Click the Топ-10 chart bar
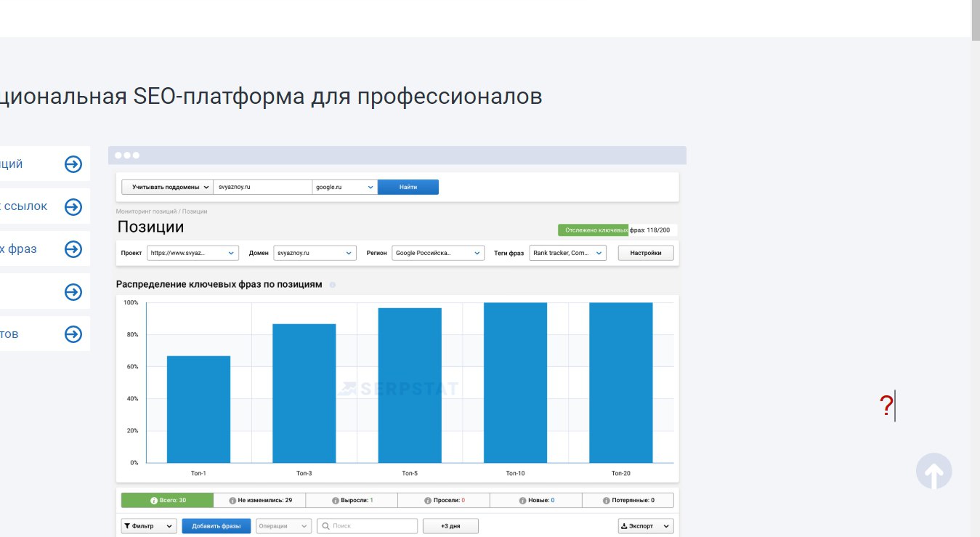The height and width of the screenshot is (537, 980). click(515, 383)
